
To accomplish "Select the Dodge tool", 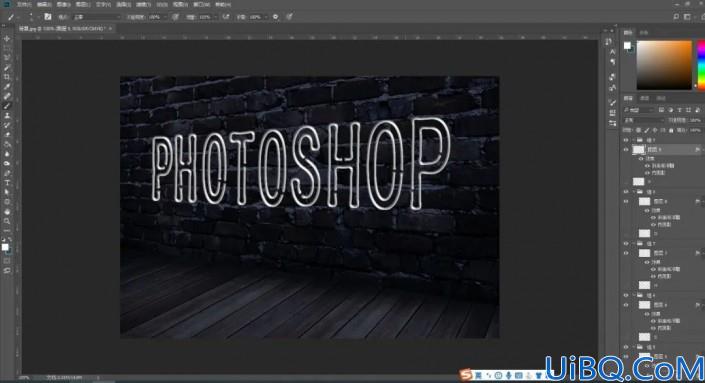I will coord(7,163).
